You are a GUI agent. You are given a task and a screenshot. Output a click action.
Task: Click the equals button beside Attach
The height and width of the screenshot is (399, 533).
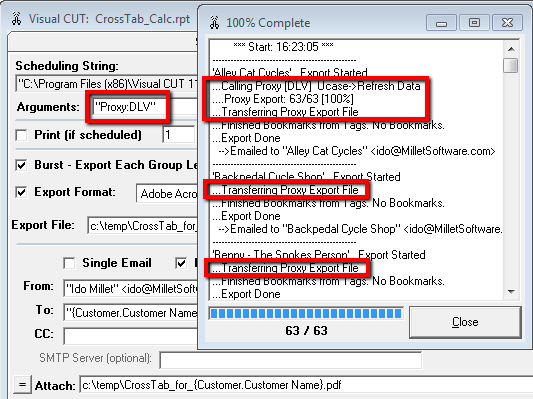click(x=22, y=385)
